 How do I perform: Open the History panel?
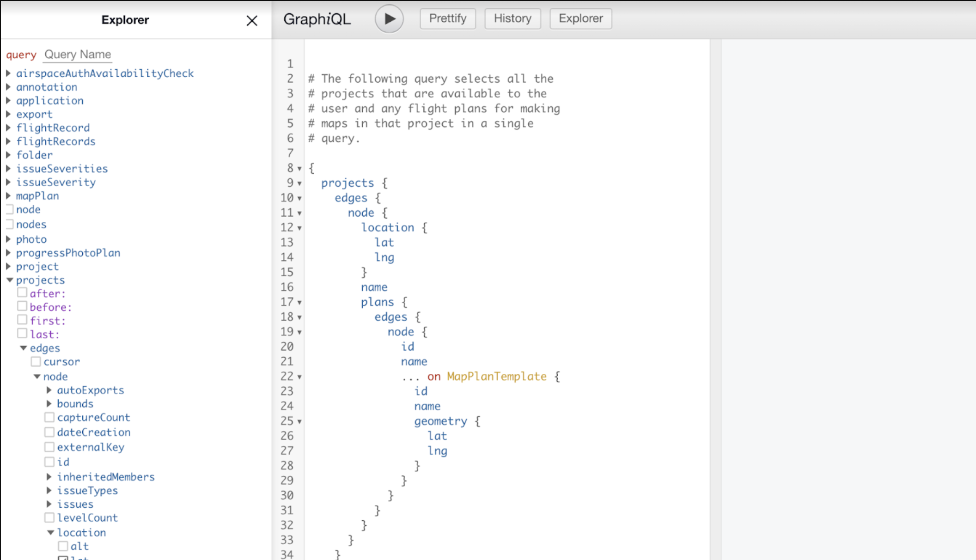512,18
